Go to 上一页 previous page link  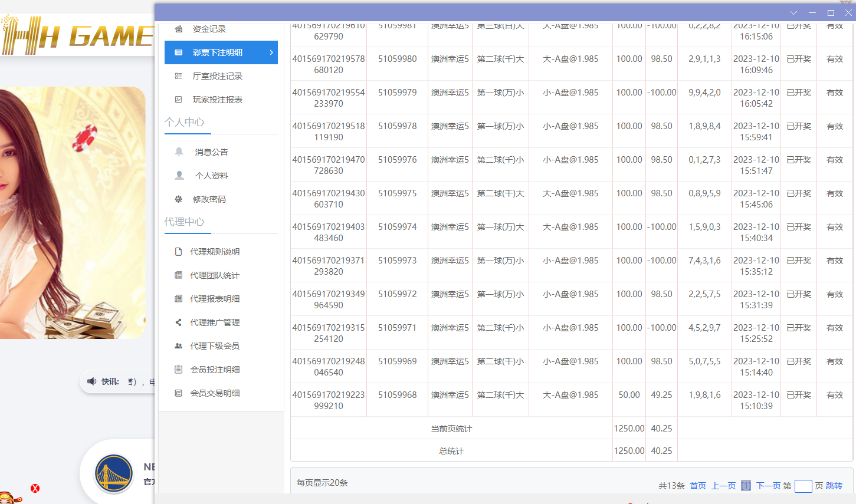point(723,486)
